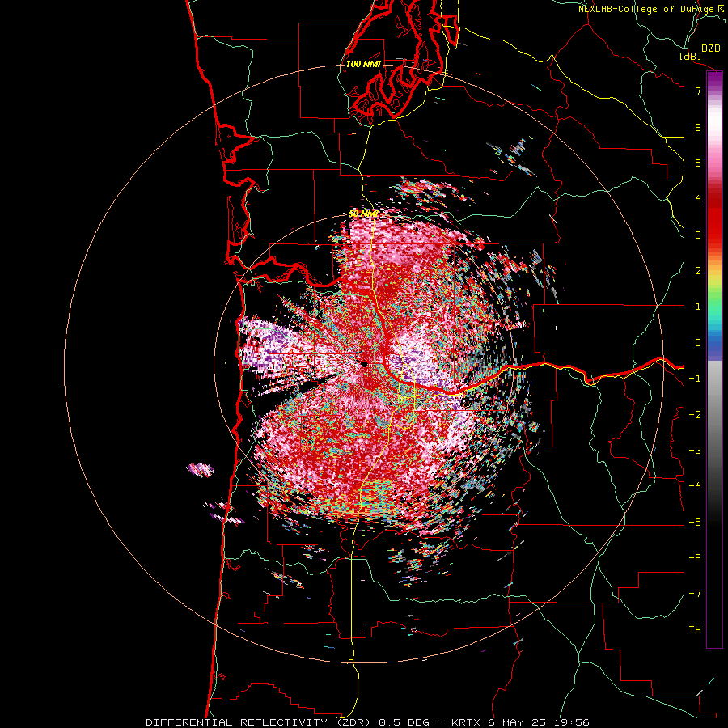Click the [dB] unit label
The height and width of the screenshot is (728, 728).
click(x=691, y=56)
